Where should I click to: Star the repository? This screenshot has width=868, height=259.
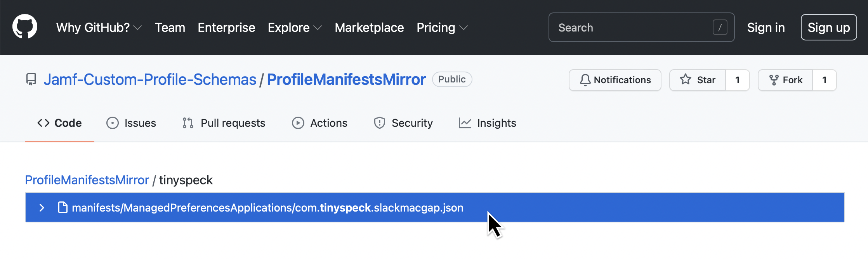(698, 80)
